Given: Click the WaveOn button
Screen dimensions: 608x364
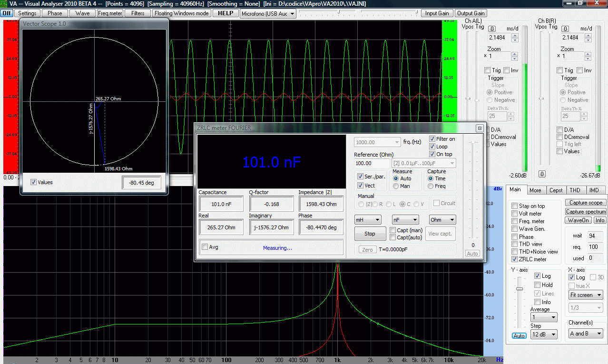Looking at the screenshot, I should 578,220.
